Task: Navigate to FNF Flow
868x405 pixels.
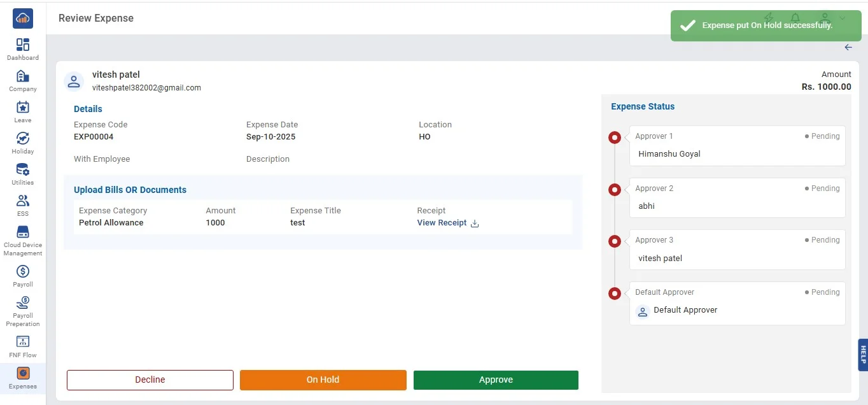Action: click(23, 346)
